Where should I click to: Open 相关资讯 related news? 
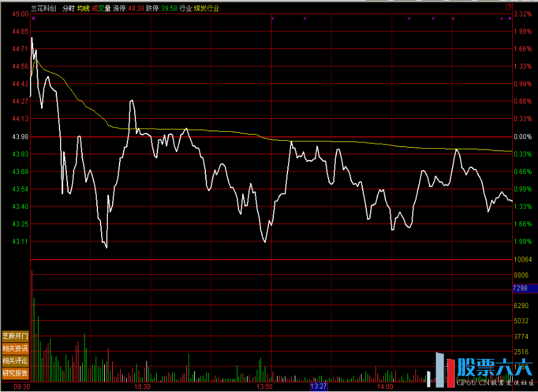click(15, 349)
